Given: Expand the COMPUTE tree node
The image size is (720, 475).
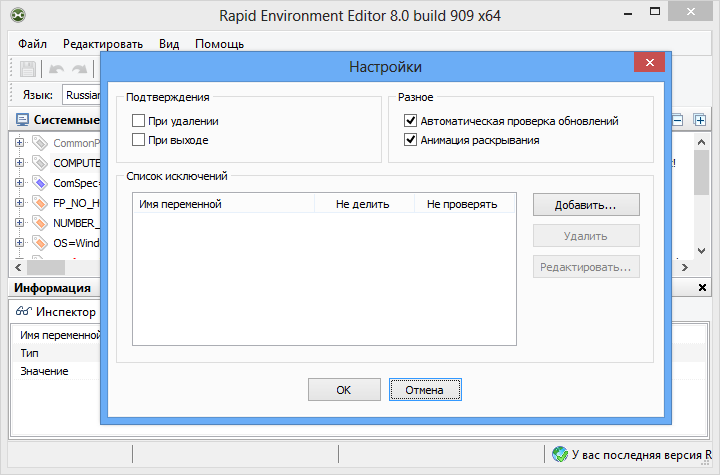Looking at the screenshot, I should [19, 163].
